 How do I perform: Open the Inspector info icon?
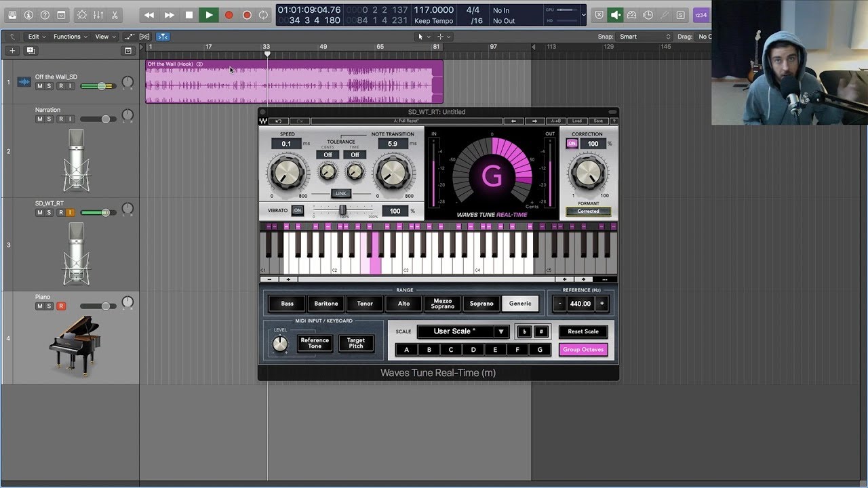28,15
